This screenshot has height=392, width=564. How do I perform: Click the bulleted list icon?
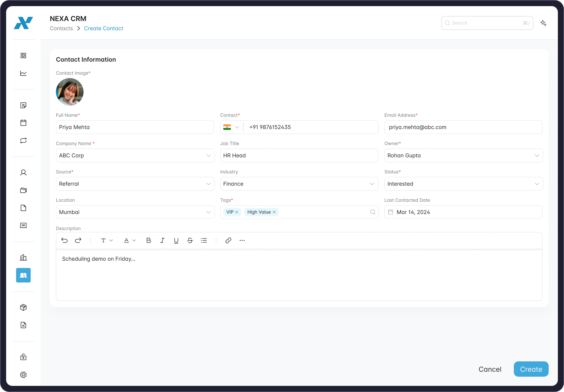point(204,240)
